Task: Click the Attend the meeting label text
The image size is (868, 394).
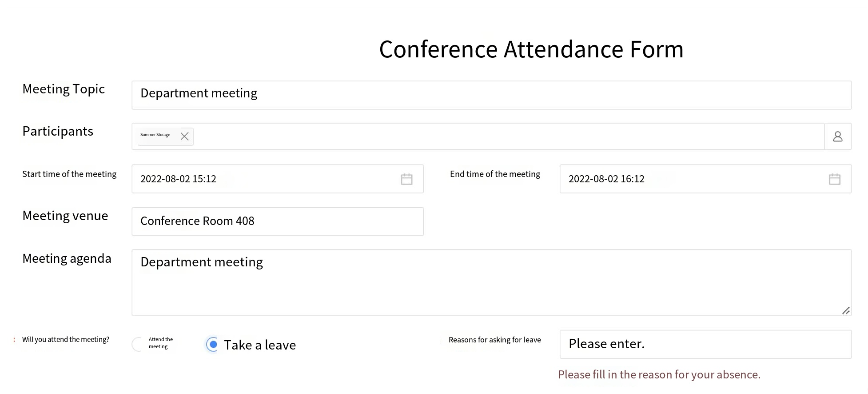Action: 160,343
